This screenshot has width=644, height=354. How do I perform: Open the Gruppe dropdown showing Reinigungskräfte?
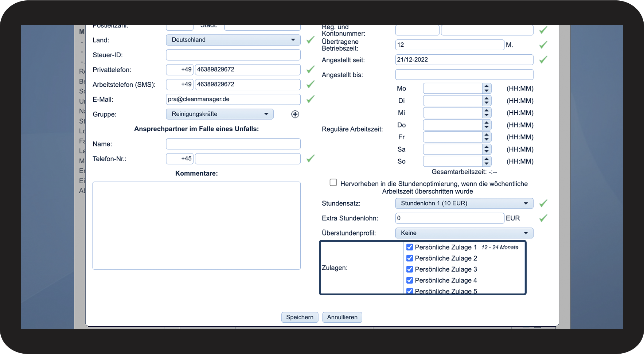[x=219, y=114]
